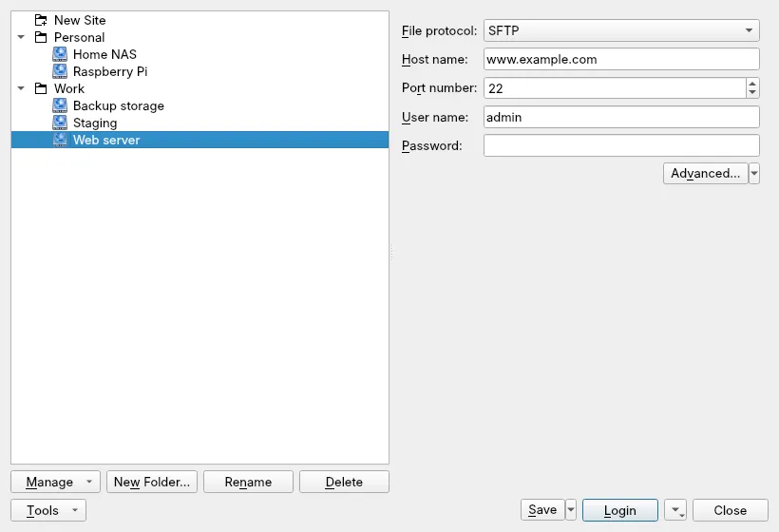Open Advanced site settings
Viewport: 779px width, 532px height.
[706, 173]
